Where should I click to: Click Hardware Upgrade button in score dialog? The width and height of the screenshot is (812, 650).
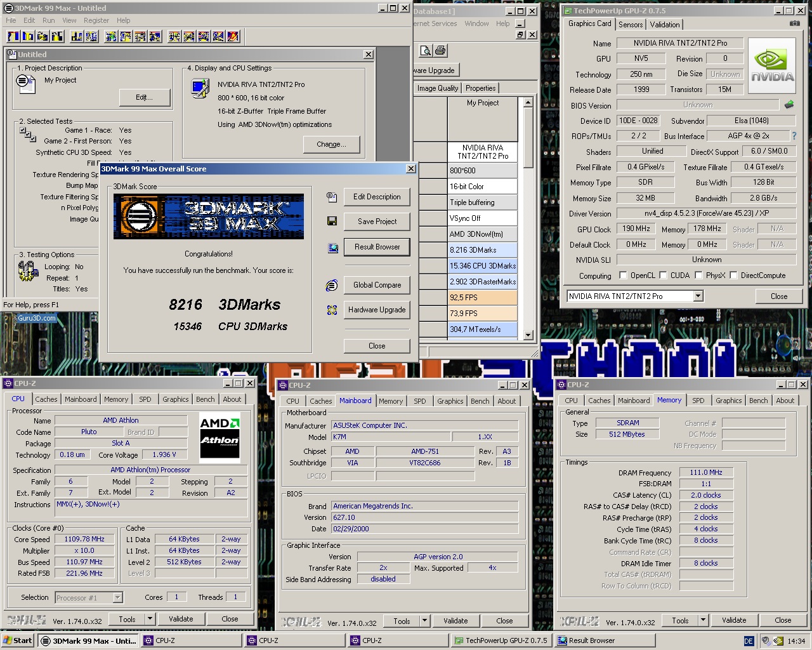[377, 310]
